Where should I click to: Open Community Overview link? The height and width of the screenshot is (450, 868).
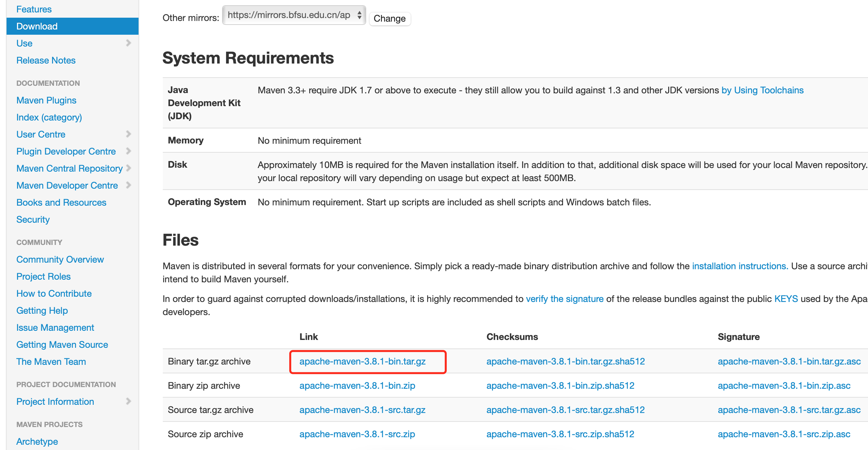click(x=60, y=259)
